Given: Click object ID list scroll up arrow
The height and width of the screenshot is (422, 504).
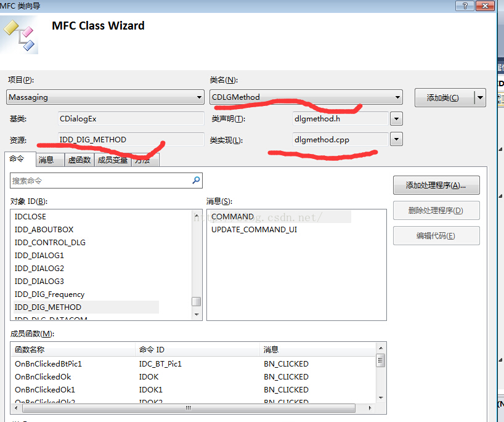Looking at the screenshot, I should coord(197,215).
